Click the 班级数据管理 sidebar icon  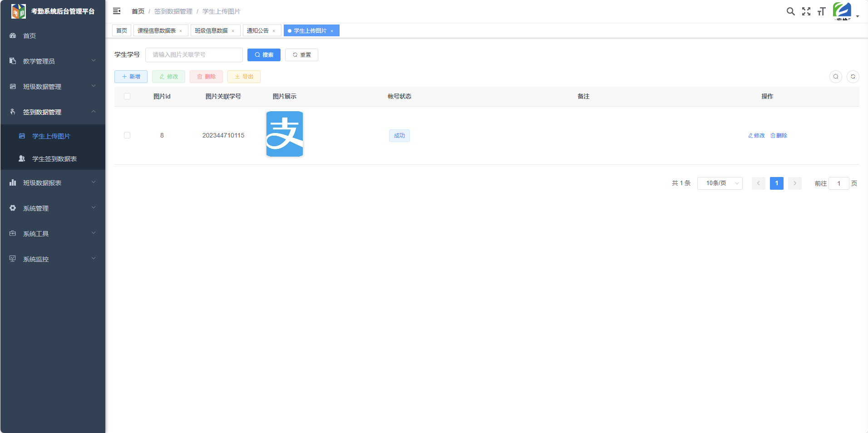coord(13,86)
